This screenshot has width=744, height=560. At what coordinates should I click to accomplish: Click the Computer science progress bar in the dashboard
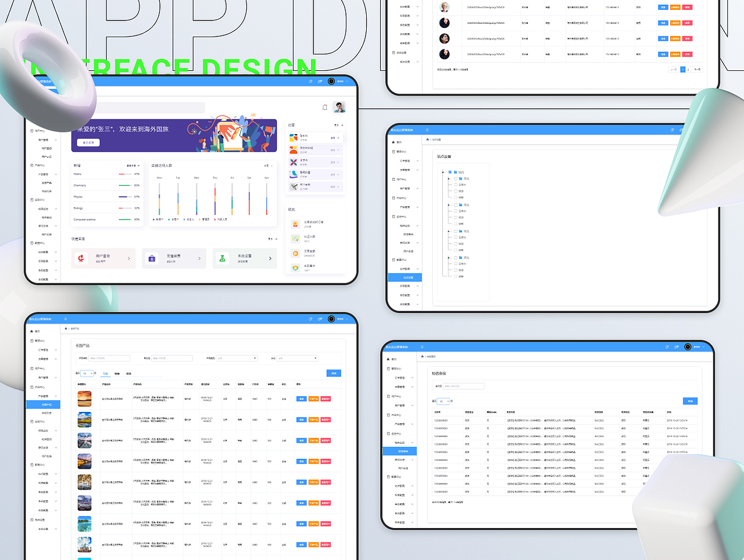(125, 220)
